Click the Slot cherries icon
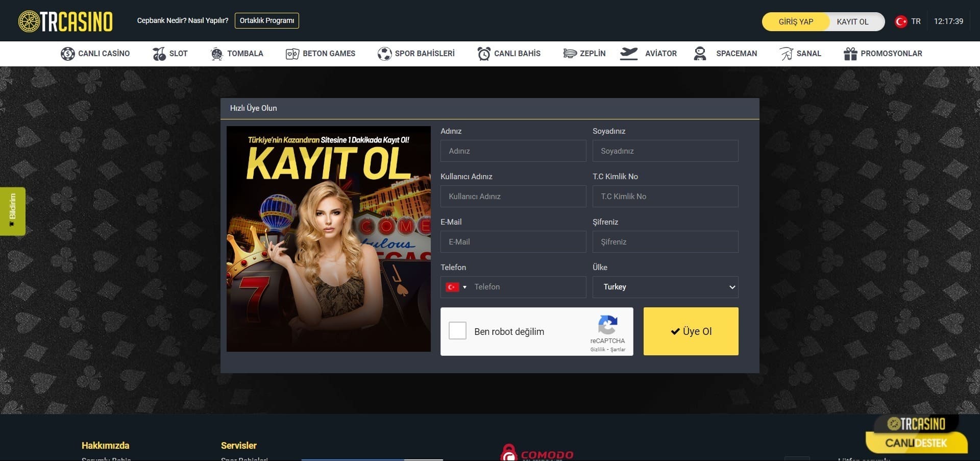 pos(159,54)
